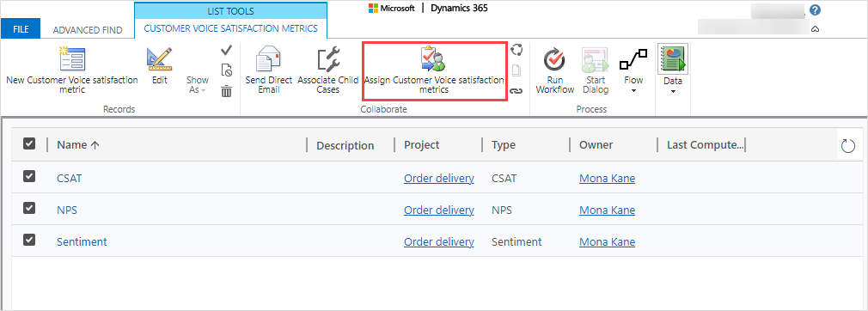Image resolution: width=868 pixels, height=311 pixels.
Task: Click the help question mark icon
Action: tap(815, 10)
